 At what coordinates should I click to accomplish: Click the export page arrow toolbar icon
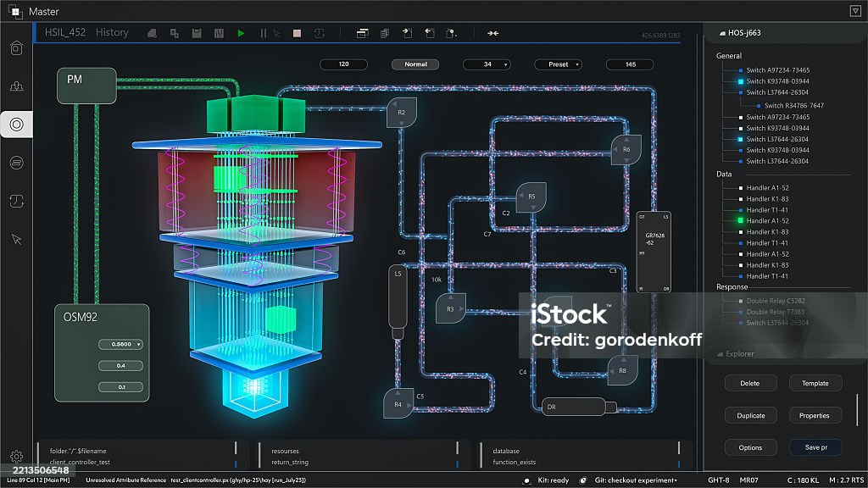[x=407, y=33]
